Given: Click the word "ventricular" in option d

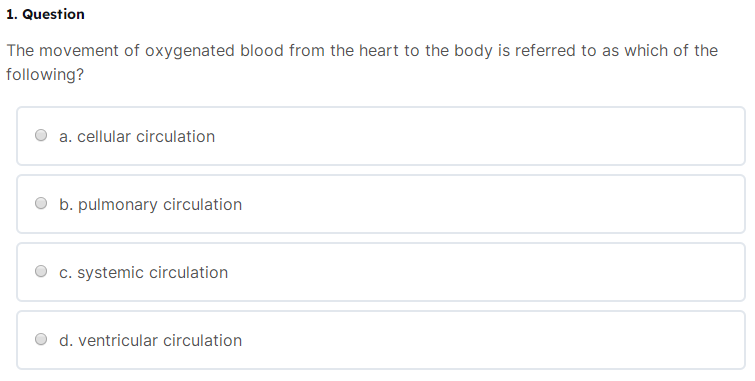Looking at the screenshot, I should 118,340.
